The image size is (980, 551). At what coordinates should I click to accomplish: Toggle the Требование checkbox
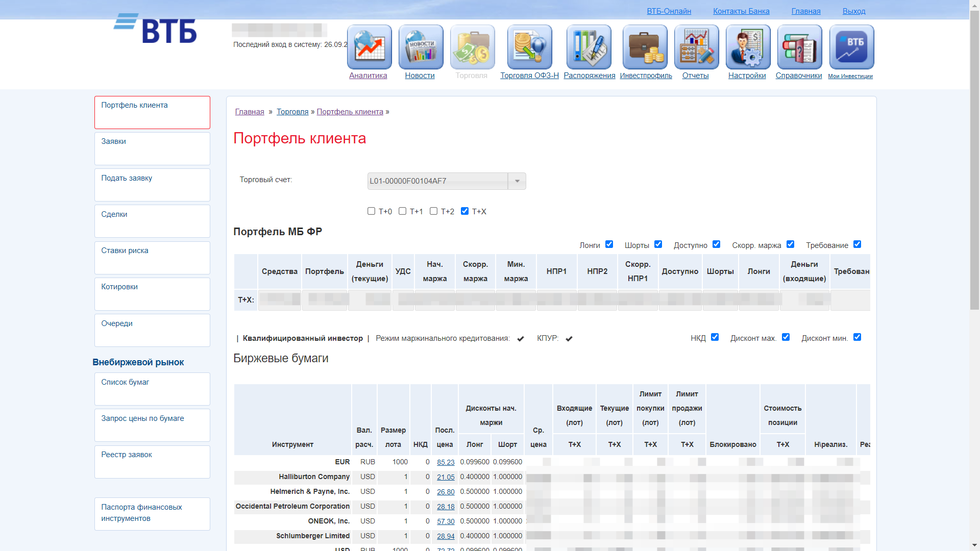point(857,244)
